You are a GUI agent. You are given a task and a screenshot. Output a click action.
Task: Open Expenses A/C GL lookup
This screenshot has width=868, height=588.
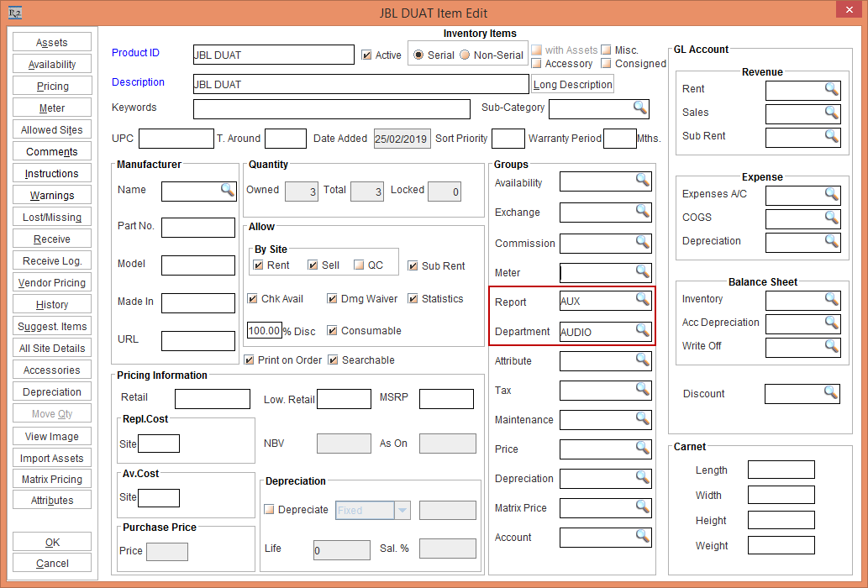click(x=832, y=194)
